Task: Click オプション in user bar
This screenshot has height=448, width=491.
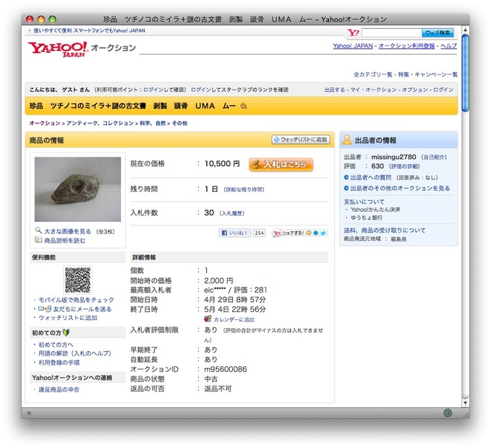Action: (415, 90)
